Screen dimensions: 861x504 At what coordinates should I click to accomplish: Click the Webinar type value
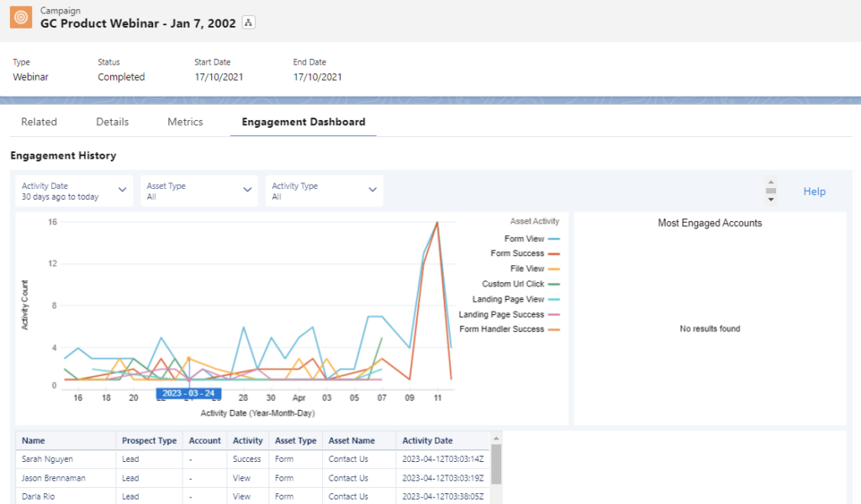[31, 76]
